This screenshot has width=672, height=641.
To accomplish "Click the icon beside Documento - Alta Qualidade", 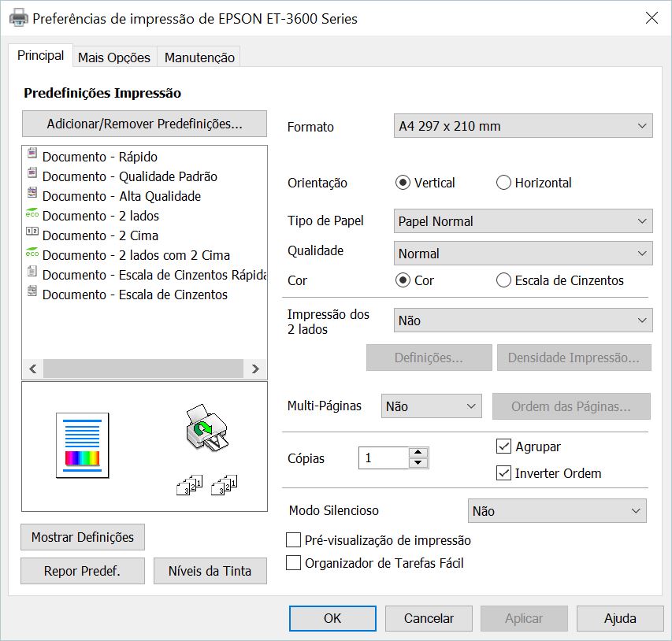I will coord(32,192).
